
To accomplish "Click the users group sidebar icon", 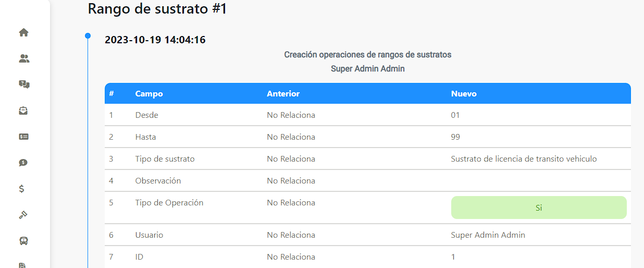I will pos(23,58).
